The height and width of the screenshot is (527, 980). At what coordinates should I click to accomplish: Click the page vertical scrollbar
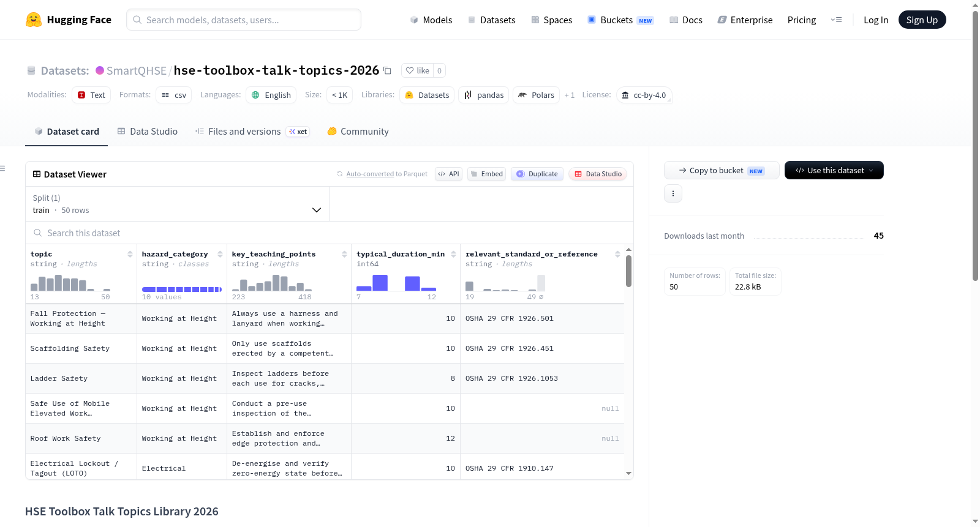point(976,145)
